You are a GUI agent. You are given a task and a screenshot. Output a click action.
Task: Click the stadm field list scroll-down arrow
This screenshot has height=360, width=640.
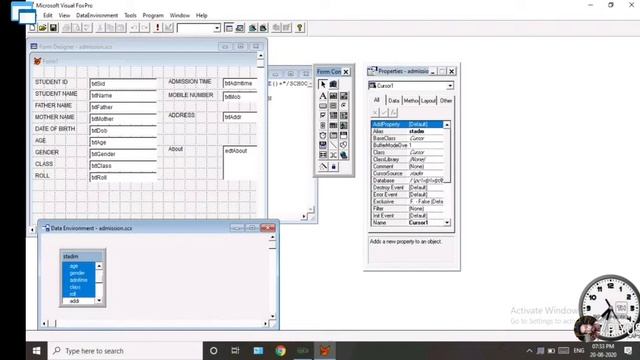click(x=99, y=301)
